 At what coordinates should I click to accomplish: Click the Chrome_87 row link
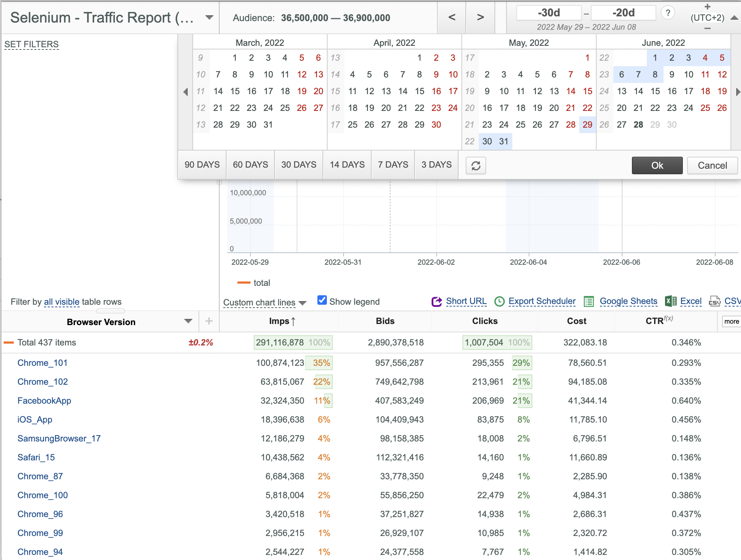(40, 476)
